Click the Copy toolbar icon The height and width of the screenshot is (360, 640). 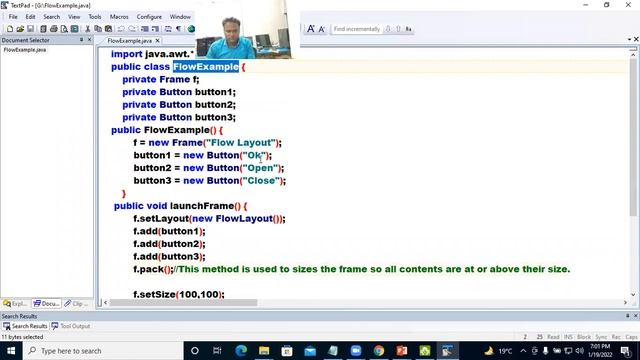point(98,29)
